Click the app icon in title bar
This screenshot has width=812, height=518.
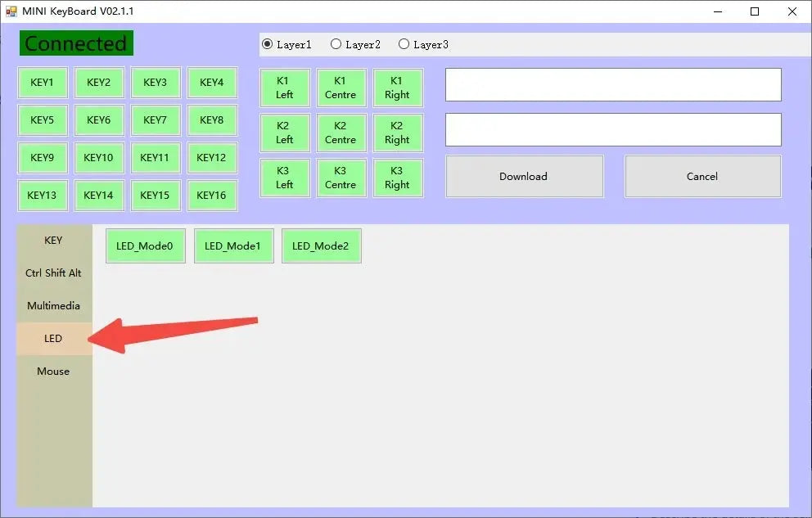tap(11, 11)
